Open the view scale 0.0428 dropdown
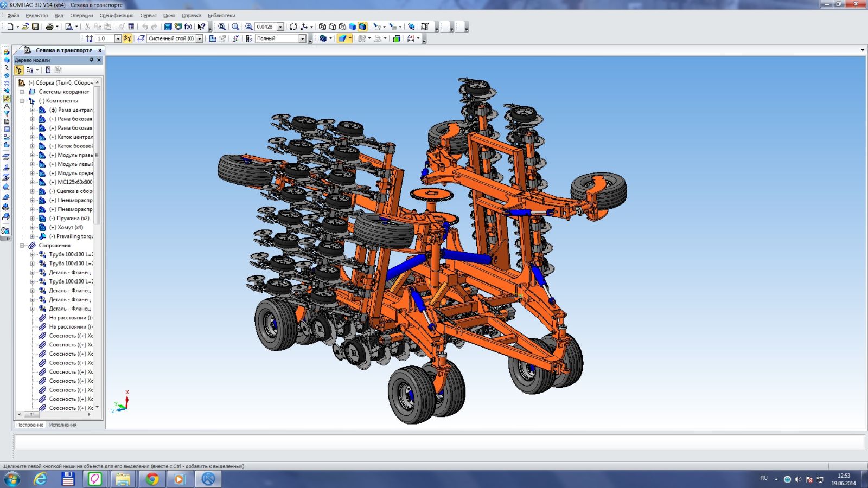 pos(280,27)
